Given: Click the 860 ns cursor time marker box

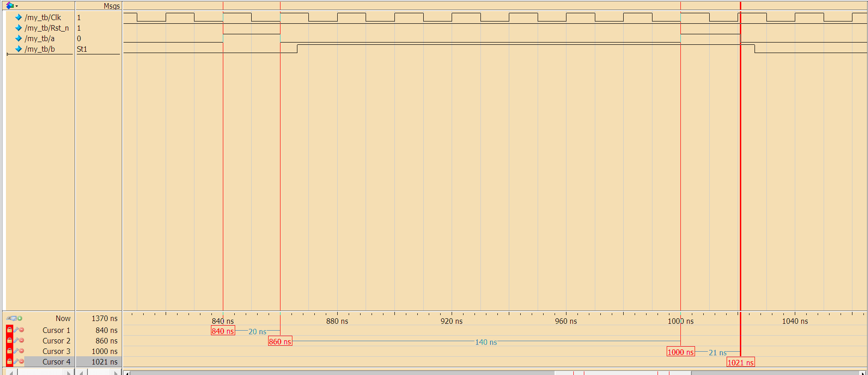Looking at the screenshot, I should tap(280, 342).
